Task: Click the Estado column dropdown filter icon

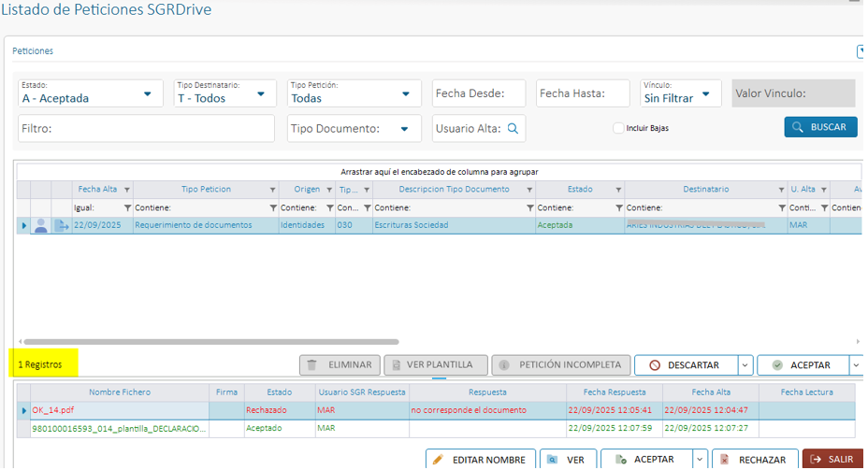Action: point(618,190)
